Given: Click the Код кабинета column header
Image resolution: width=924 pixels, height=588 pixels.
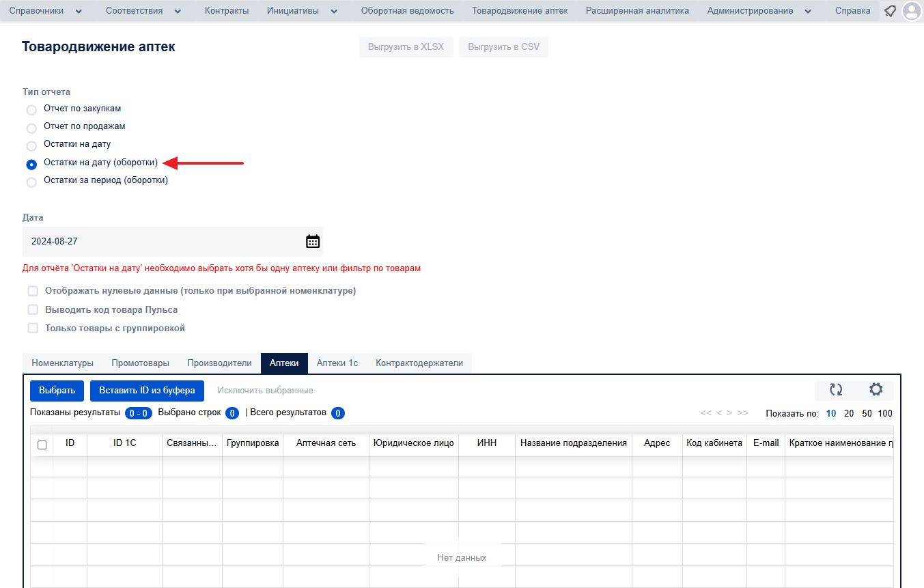Looking at the screenshot, I should (714, 443).
